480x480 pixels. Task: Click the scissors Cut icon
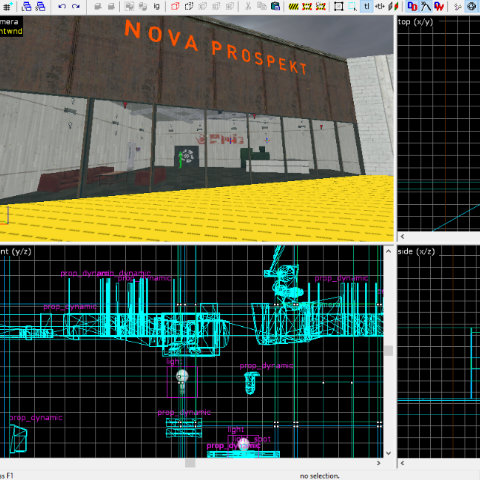tap(248, 6)
